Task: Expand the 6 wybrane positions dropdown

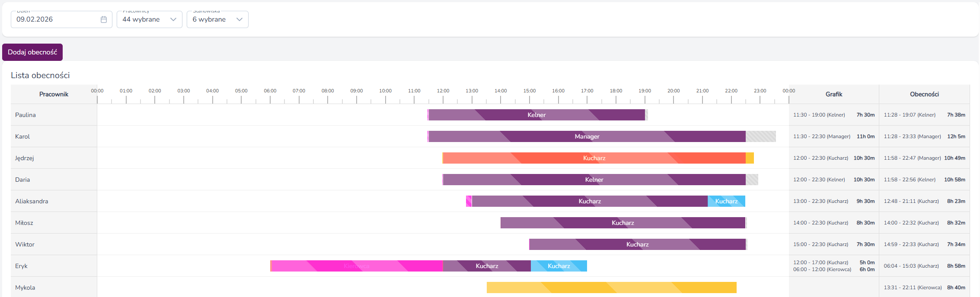Action: click(217, 19)
